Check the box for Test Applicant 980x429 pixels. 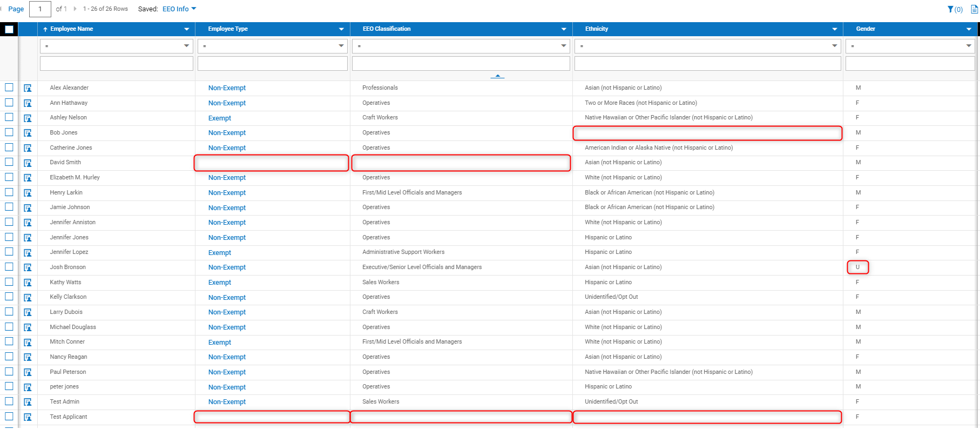(x=9, y=416)
